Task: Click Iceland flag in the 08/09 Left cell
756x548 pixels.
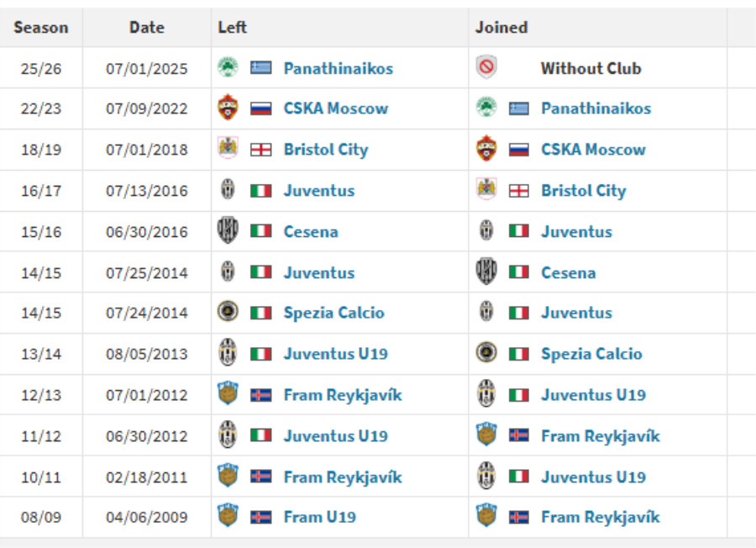Action: point(261,518)
